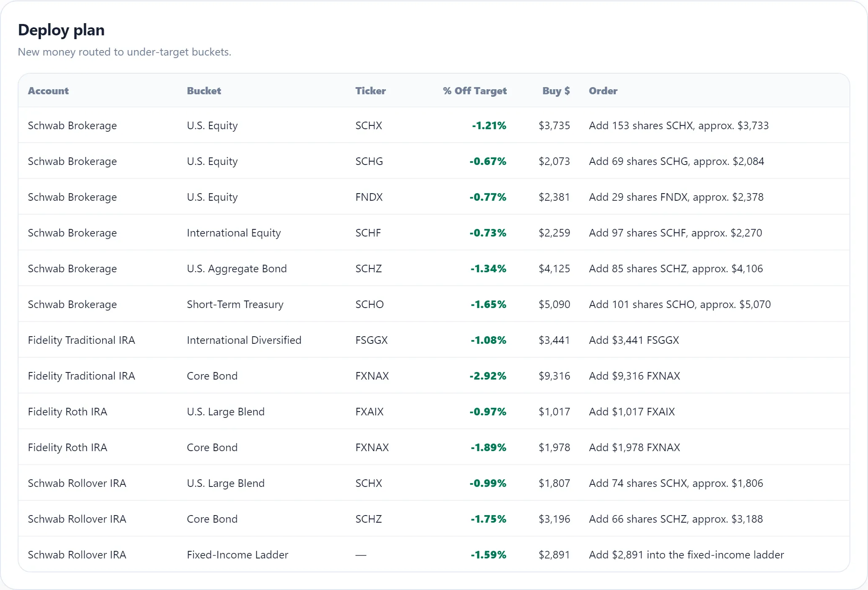Click the SCHO row Schwab Brokerage account cell
Viewport: 868px width, 590px height.
(72, 305)
